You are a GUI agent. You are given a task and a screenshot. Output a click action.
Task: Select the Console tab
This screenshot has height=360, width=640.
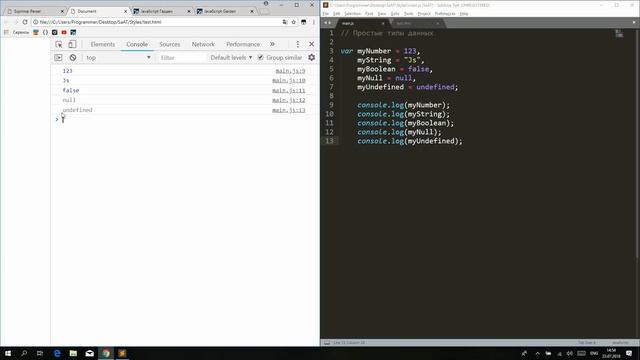pos(137,44)
